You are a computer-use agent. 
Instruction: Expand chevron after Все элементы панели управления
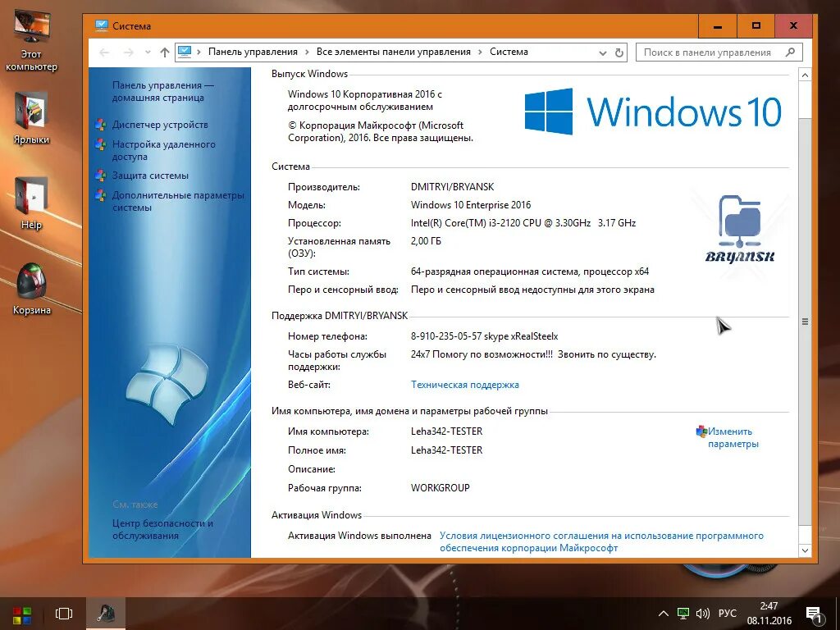pos(480,52)
